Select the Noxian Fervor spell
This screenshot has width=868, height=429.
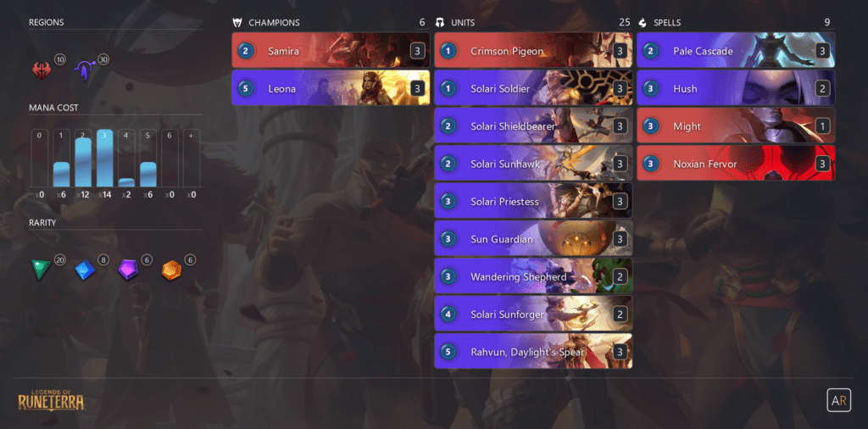[736, 163]
